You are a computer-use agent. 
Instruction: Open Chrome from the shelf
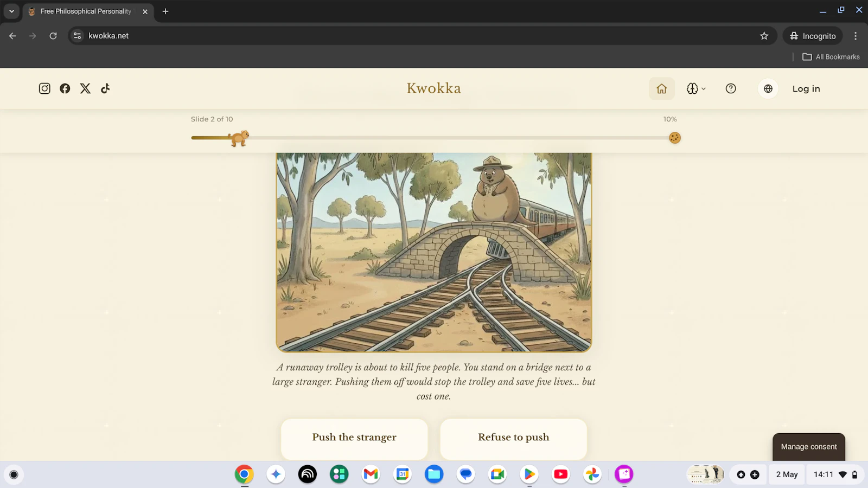(244, 474)
